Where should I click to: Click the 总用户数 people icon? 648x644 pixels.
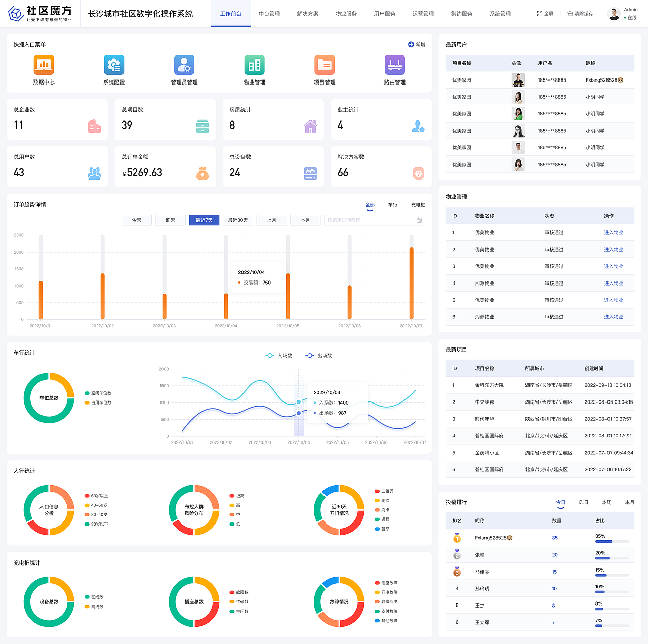click(94, 173)
